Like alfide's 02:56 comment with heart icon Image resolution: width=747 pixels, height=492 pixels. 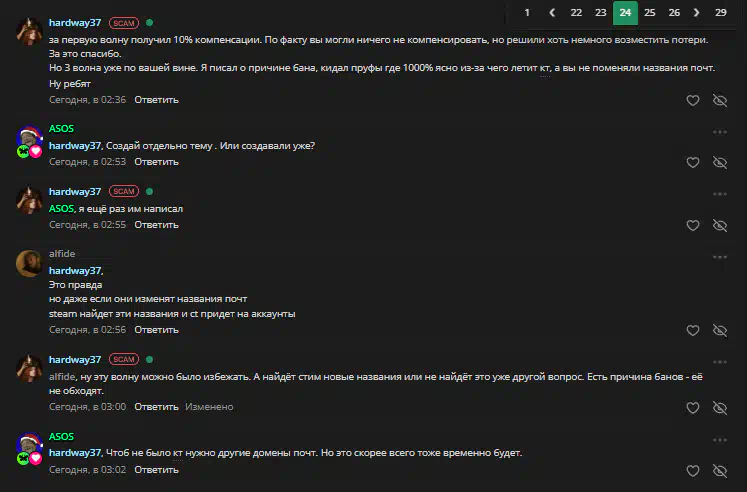693,331
